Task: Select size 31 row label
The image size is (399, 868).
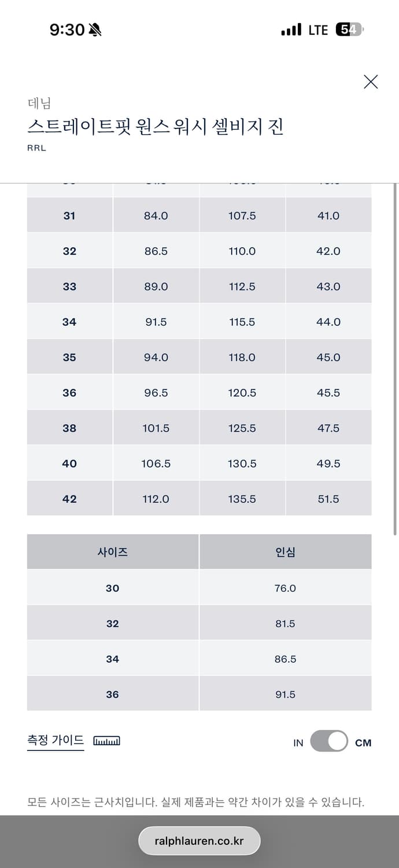Action: tap(69, 216)
